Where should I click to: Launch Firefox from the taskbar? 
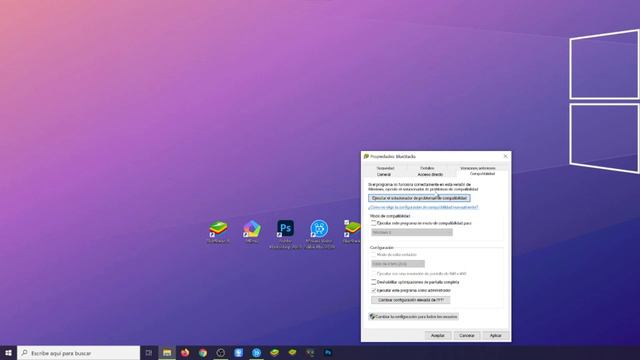[x=185, y=353]
